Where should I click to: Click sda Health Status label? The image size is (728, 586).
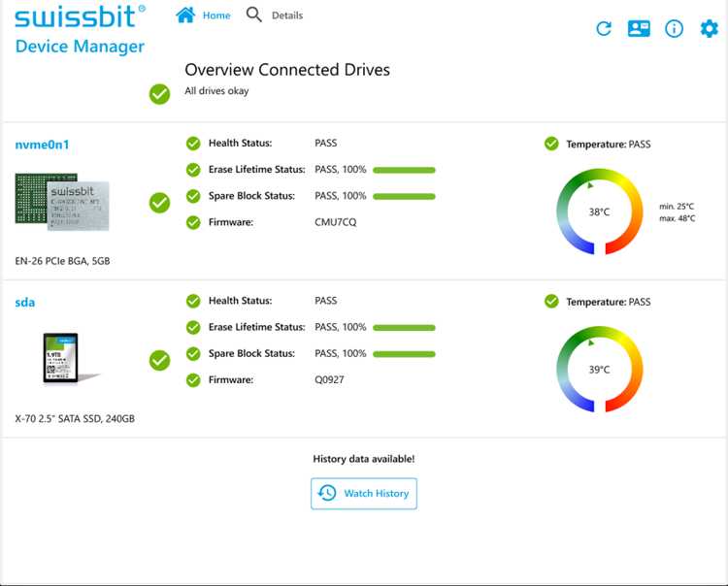click(240, 301)
